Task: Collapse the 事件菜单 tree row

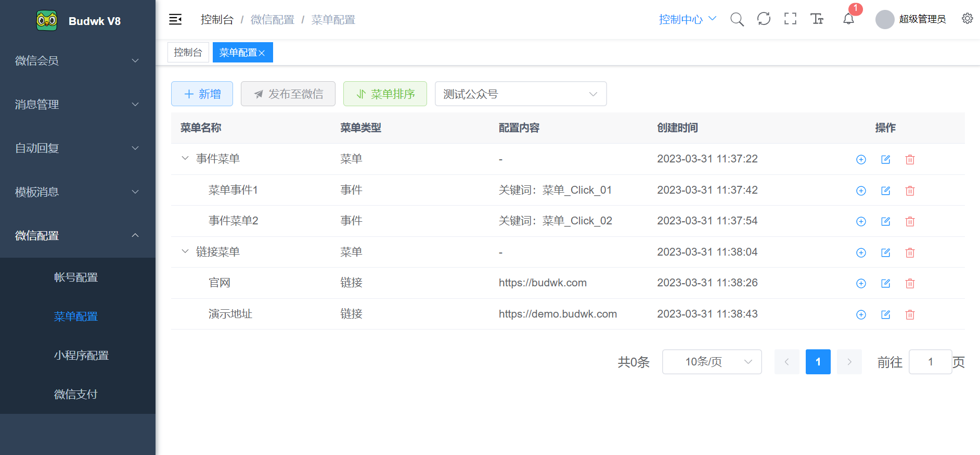Action: [185, 158]
